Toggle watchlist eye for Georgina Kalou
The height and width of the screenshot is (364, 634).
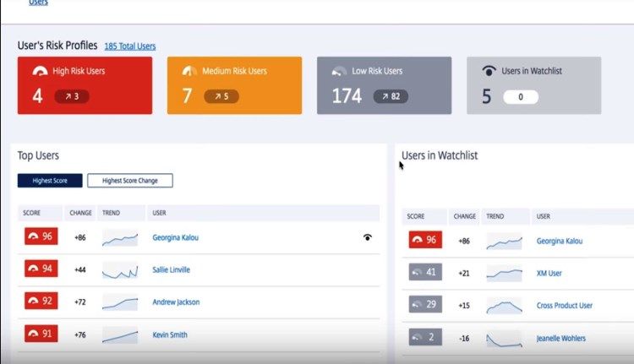(x=367, y=237)
